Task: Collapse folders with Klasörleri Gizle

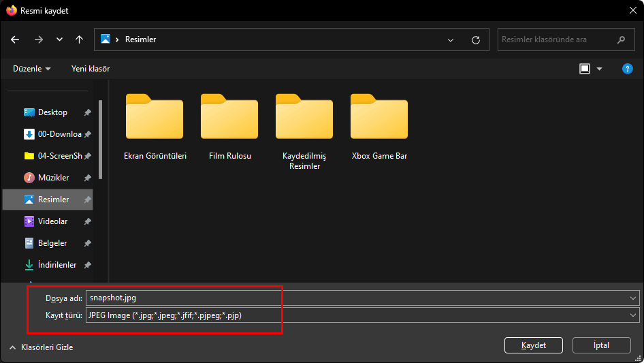Action: pos(41,347)
